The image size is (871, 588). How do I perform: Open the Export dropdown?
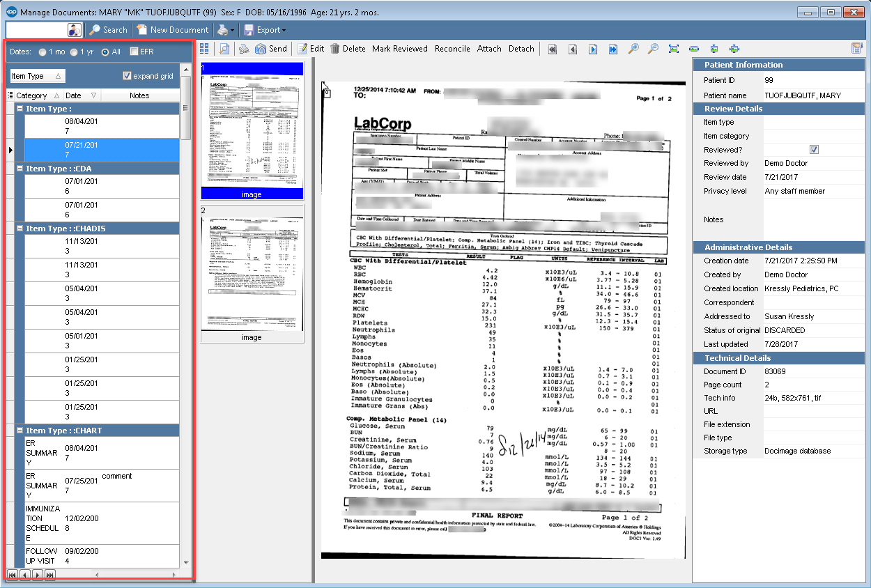(x=264, y=30)
